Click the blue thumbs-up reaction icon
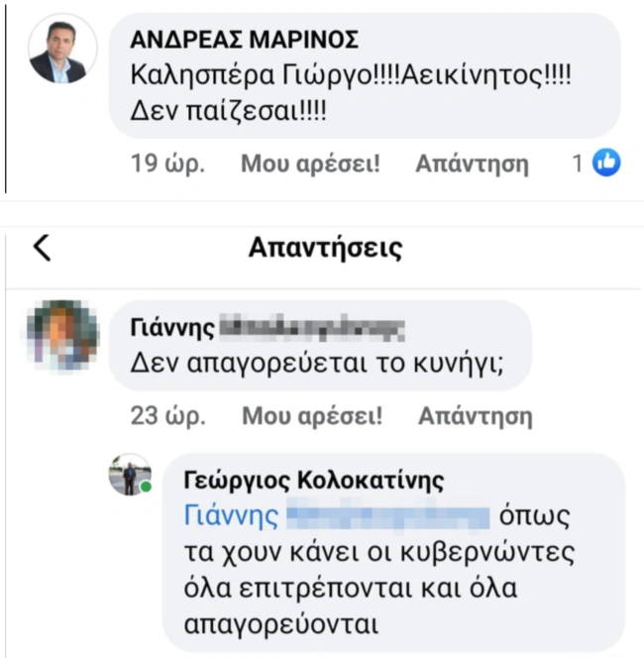This screenshot has height=658, width=644. tap(606, 163)
